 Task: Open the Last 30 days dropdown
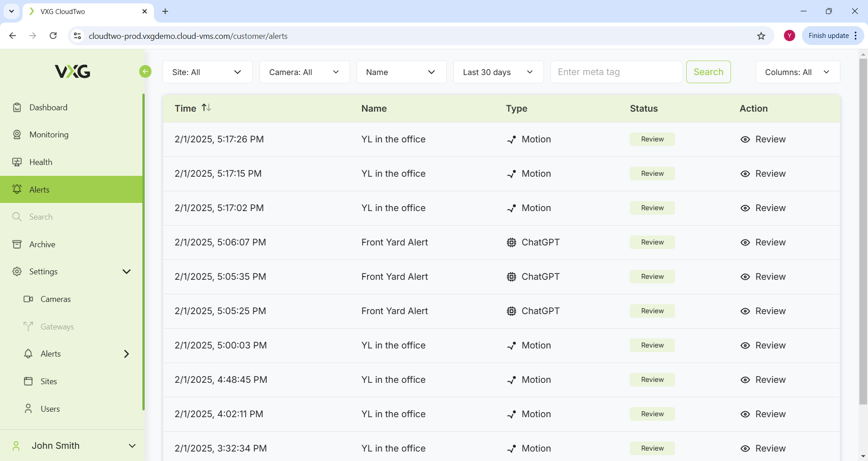click(498, 72)
